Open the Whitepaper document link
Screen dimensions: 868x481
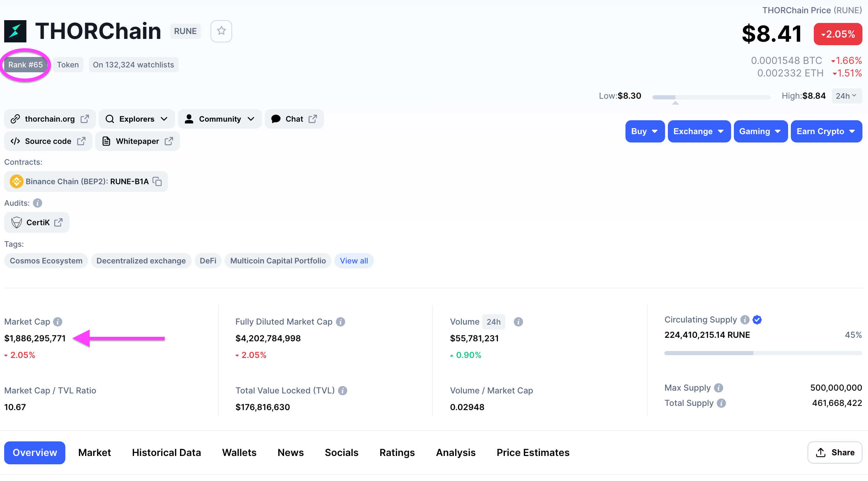(x=138, y=141)
